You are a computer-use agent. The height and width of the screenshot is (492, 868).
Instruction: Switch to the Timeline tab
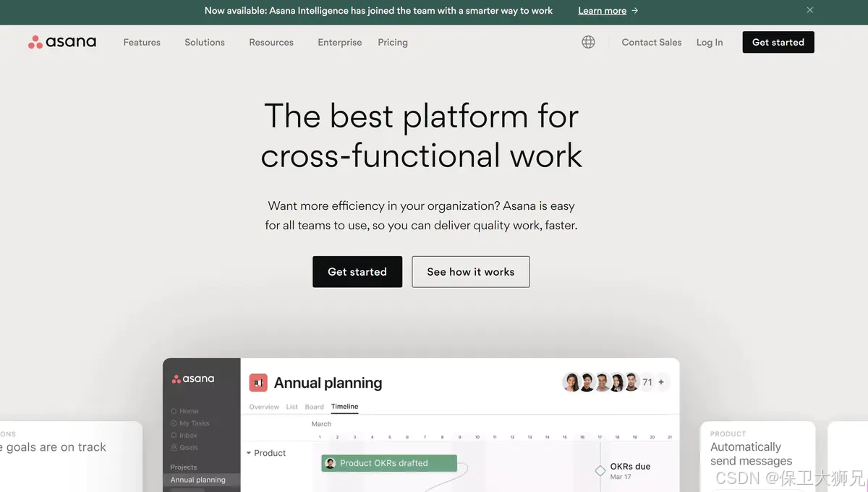pos(345,407)
